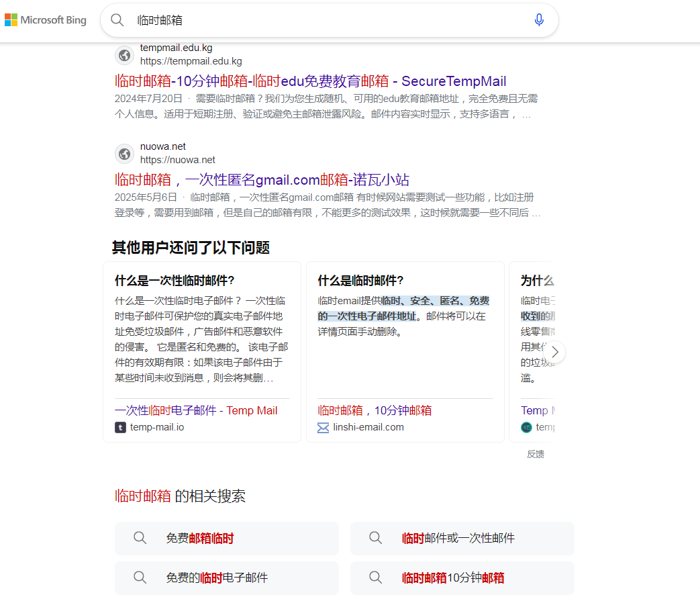Click the globe favicon beside tempmail.edu.kg
Screen dimensions: 700x597
pos(125,55)
